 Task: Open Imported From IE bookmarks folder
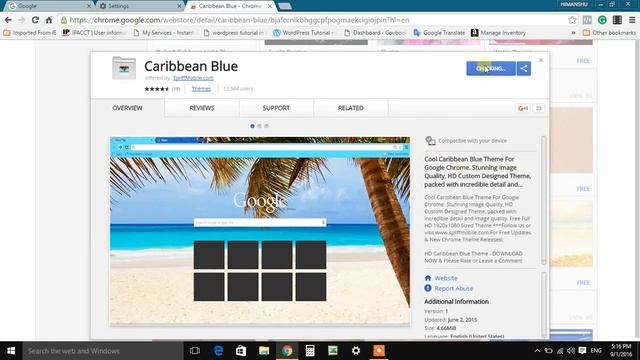(x=30, y=33)
